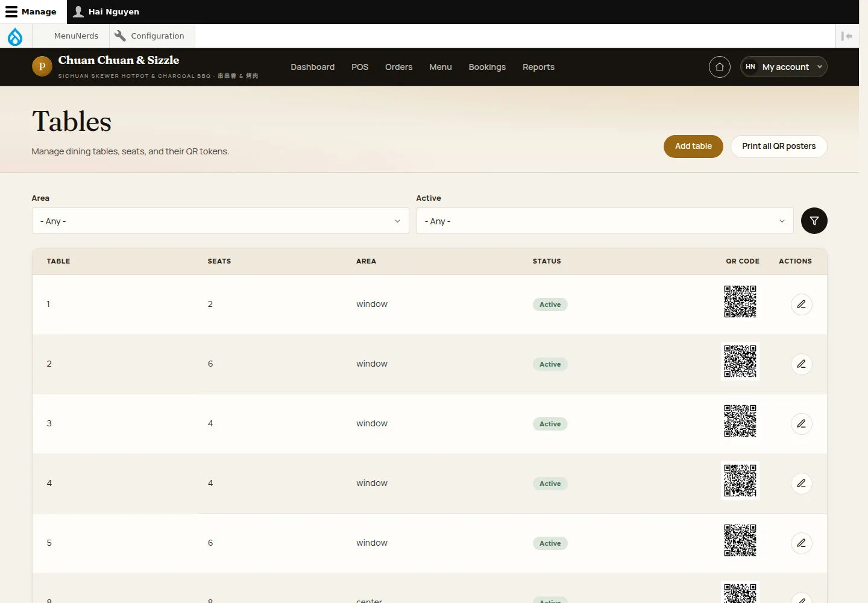Open the Reports nav item
The image size is (868, 603).
(538, 67)
